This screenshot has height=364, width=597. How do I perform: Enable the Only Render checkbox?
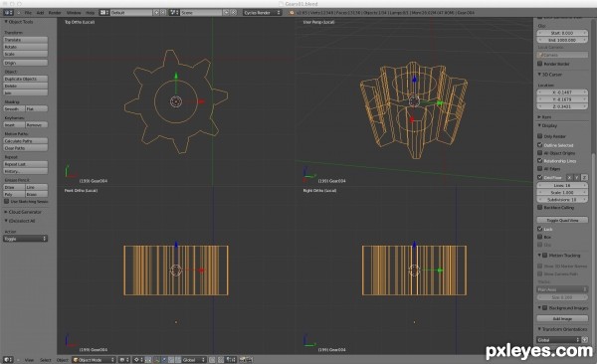tap(540, 136)
